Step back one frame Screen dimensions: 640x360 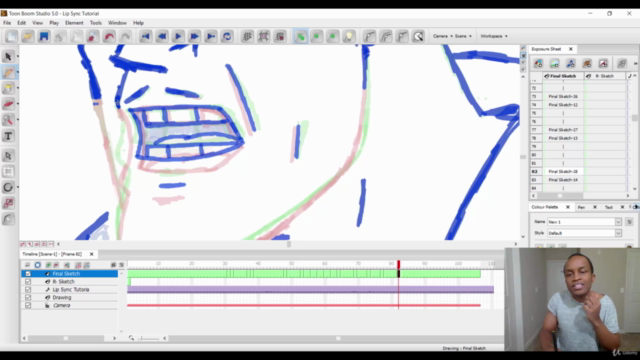[162, 36]
